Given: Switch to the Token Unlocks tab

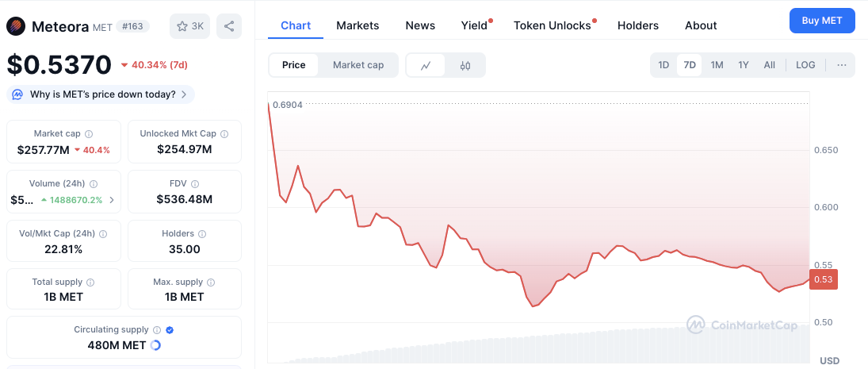Looking at the screenshot, I should tap(553, 25).
